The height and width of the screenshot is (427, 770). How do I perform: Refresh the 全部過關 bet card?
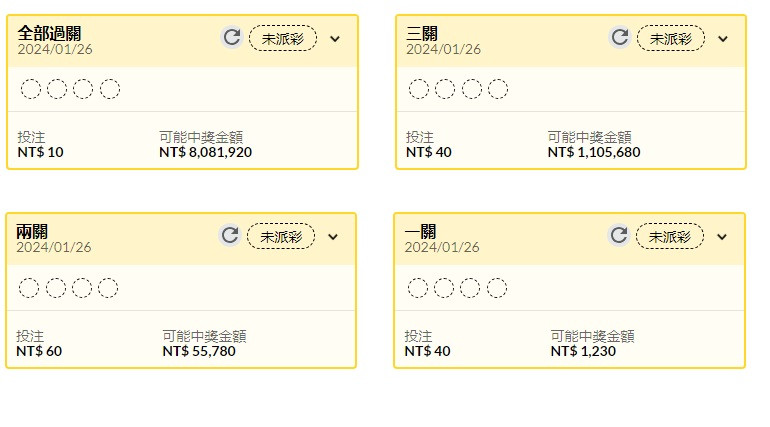click(232, 38)
